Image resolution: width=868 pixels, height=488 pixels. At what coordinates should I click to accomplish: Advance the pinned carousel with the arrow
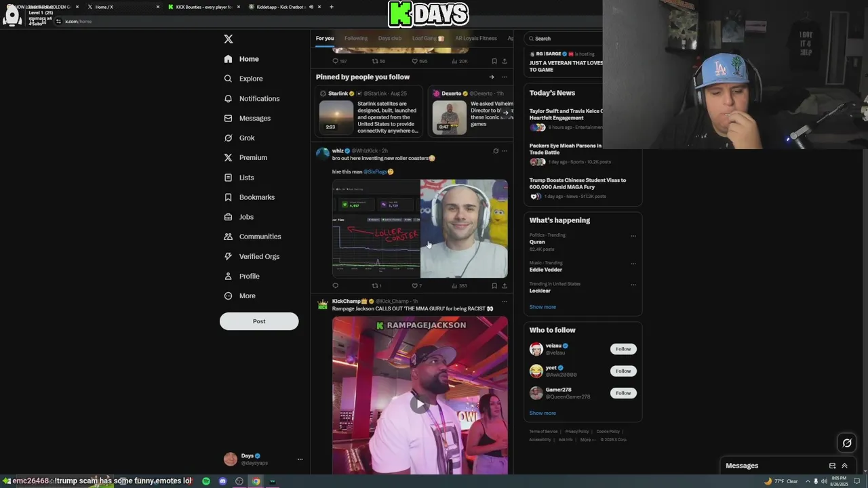click(505, 113)
